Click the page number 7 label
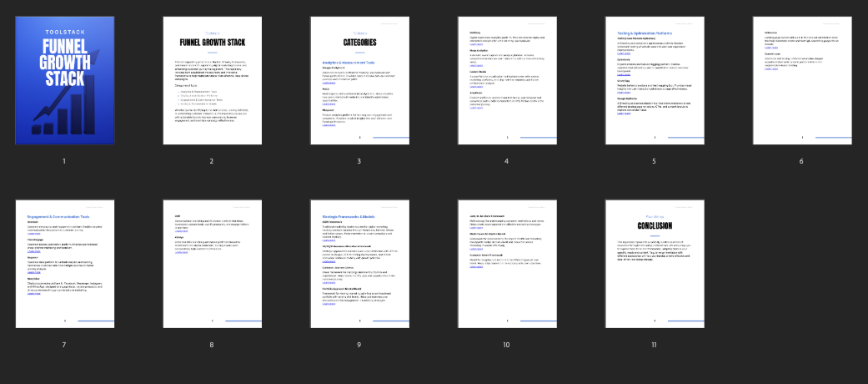The image size is (868, 384). (x=64, y=345)
